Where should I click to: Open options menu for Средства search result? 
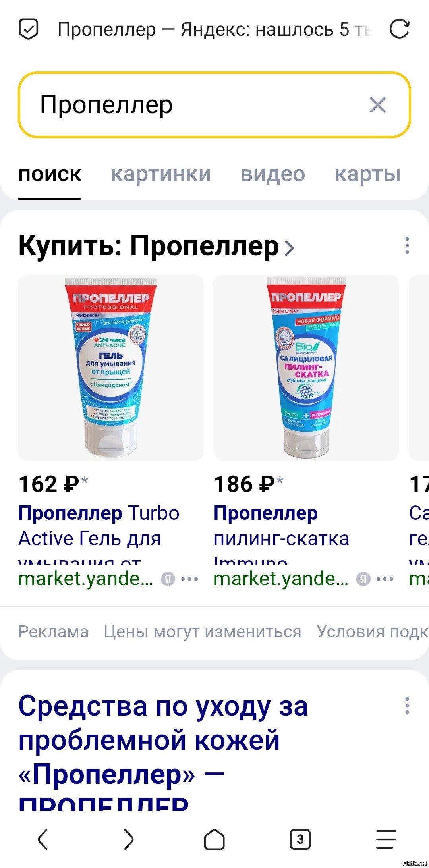coord(407,706)
